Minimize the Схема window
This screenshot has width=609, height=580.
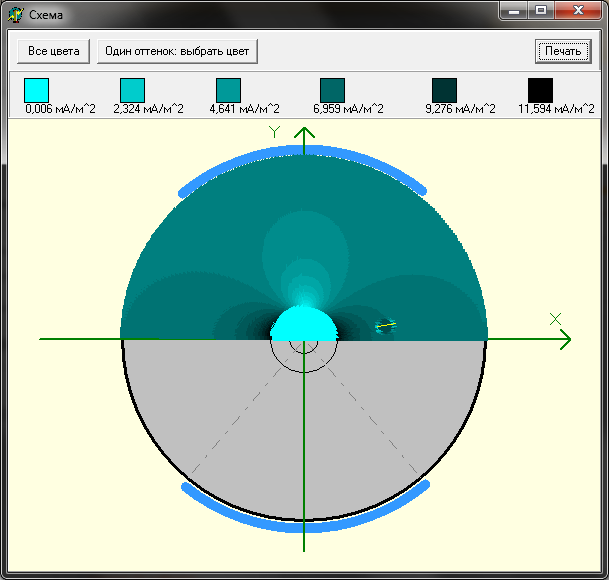tap(514, 11)
